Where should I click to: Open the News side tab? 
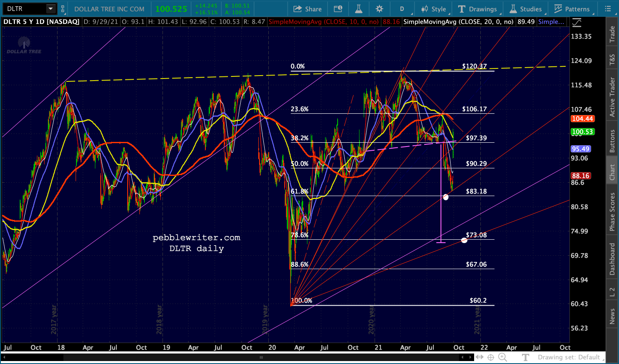pyautogui.click(x=612, y=316)
